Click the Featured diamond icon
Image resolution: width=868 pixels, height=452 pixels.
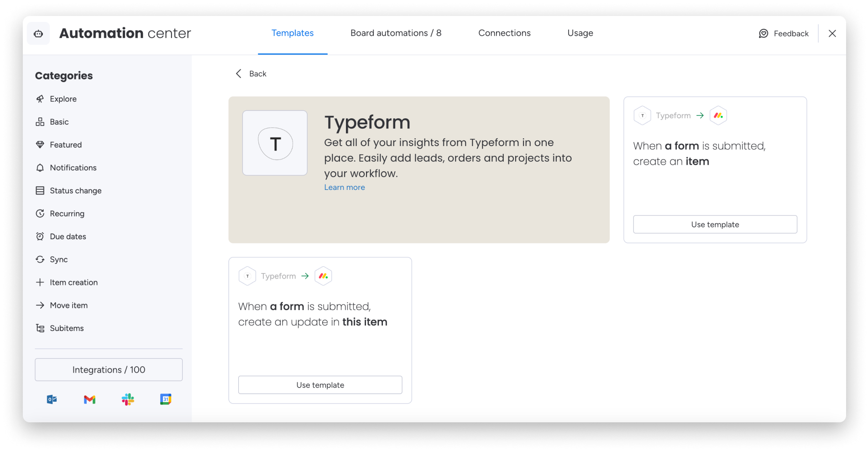[40, 145]
